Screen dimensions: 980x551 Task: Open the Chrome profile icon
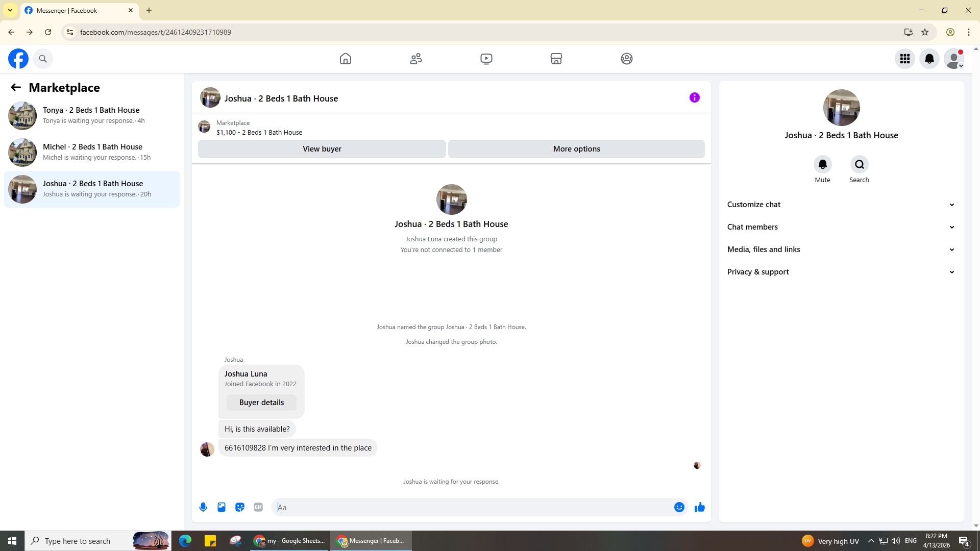[950, 32]
